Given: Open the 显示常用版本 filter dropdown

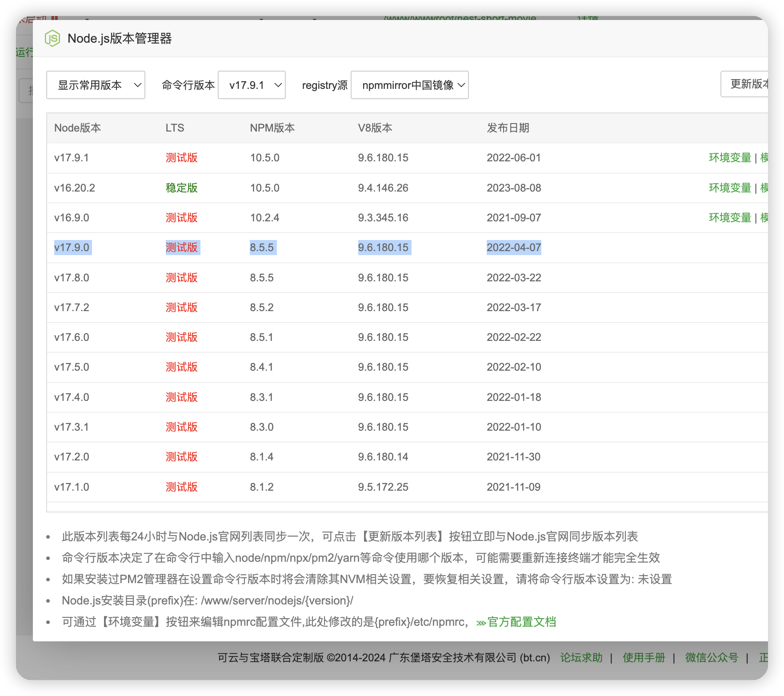Looking at the screenshot, I should (96, 85).
